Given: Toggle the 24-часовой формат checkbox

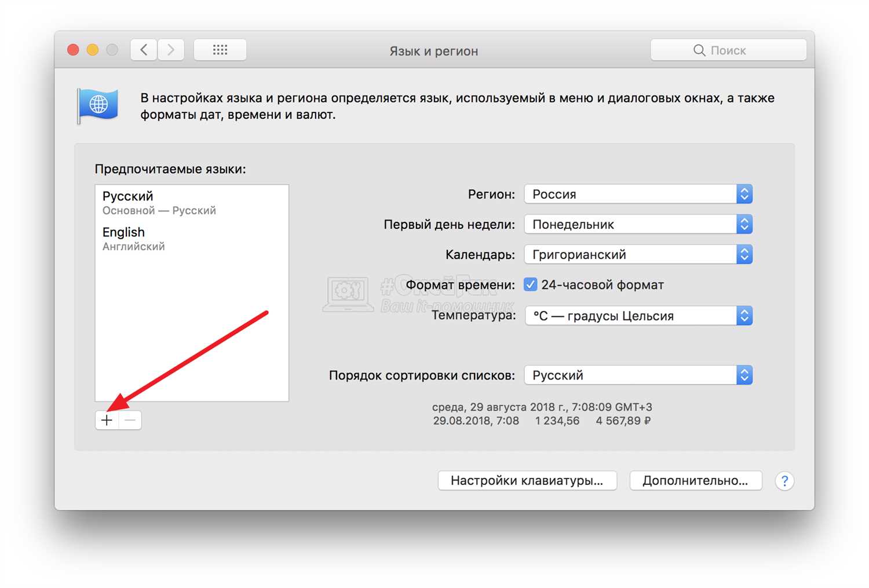Looking at the screenshot, I should (530, 284).
